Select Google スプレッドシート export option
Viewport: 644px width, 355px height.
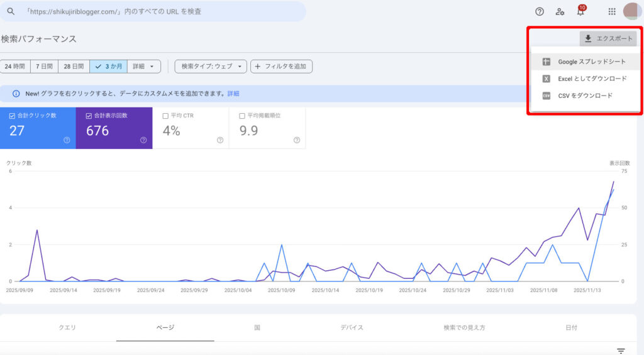click(591, 62)
